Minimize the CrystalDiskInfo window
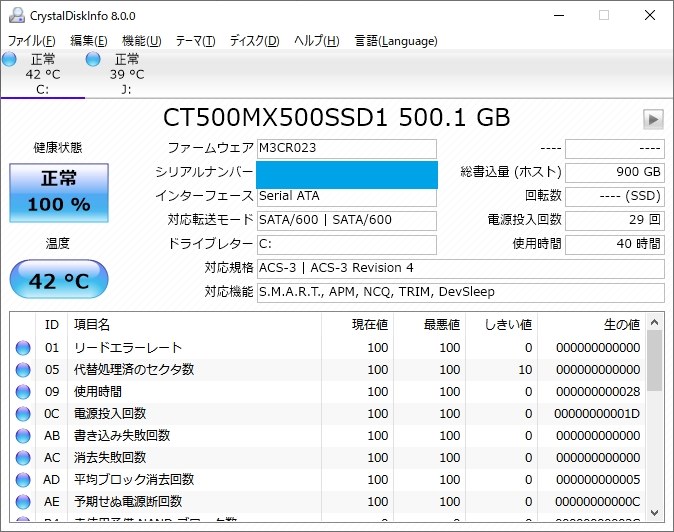The height and width of the screenshot is (532, 674). 559,15
